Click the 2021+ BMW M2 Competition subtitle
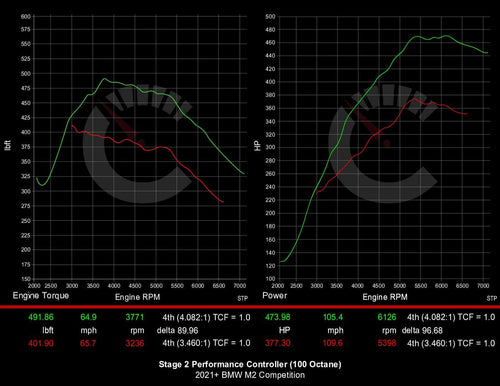 [250, 375]
